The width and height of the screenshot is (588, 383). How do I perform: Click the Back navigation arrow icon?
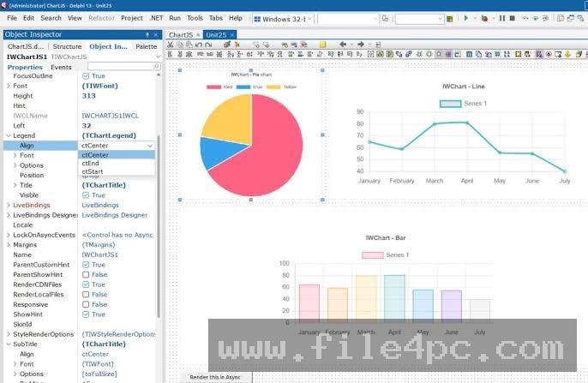pyautogui.click(x=342, y=45)
